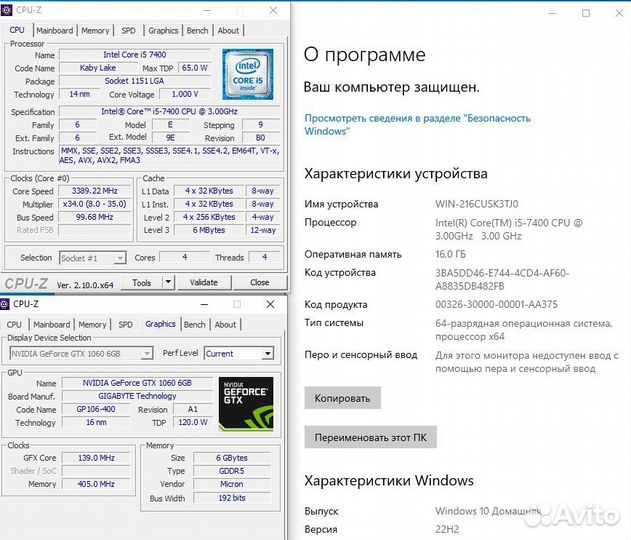Click the Характеристики Windows heading
The image size is (631, 540).
389,480
